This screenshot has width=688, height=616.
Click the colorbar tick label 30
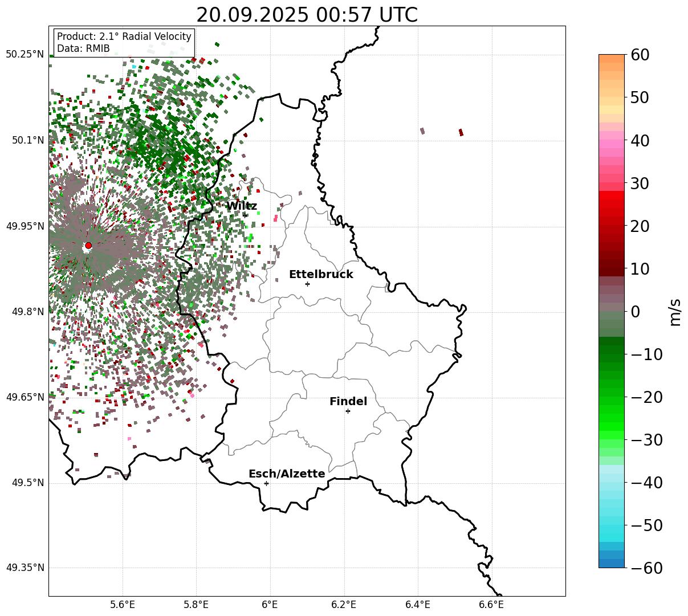coord(641,183)
